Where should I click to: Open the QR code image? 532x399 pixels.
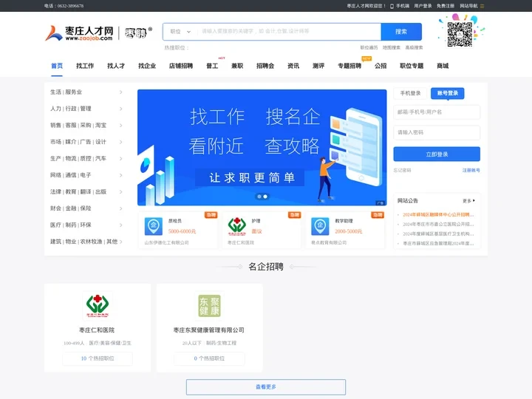tap(460, 34)
